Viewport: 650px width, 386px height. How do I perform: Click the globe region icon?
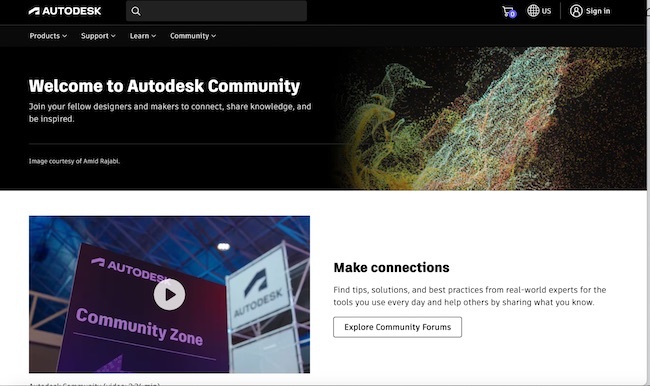click(533, 11)
